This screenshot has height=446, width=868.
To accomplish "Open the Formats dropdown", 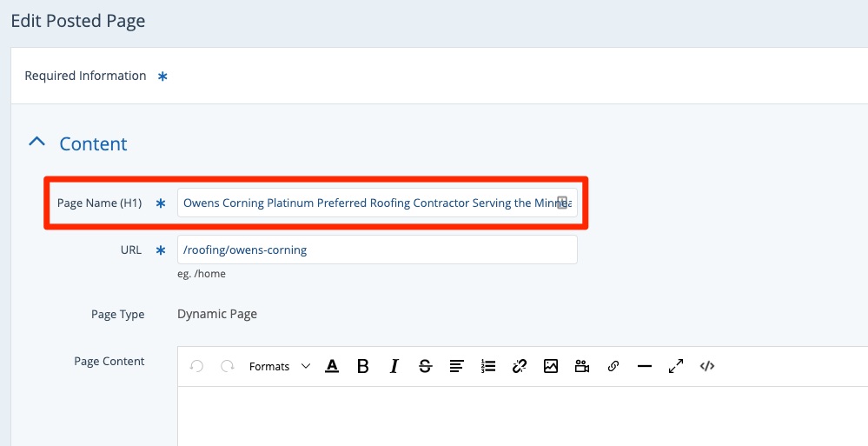I will pyautogui.click(x=279, y=367).
